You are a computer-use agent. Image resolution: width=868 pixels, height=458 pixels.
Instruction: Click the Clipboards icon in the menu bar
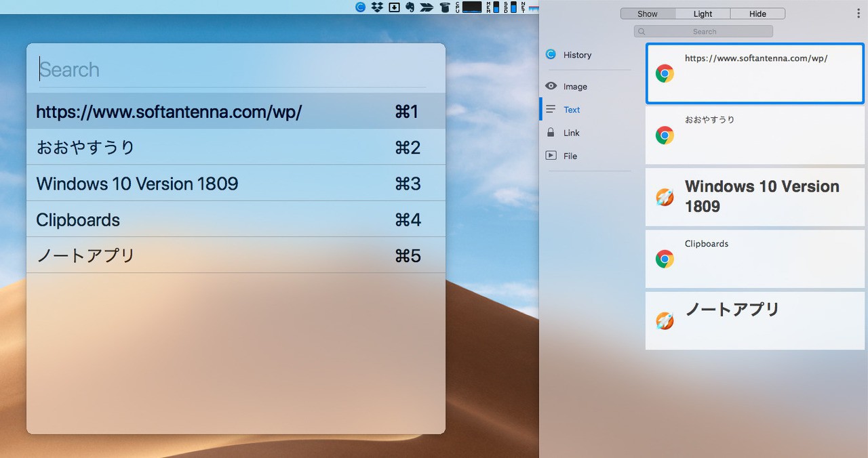[x=360, y=7]
